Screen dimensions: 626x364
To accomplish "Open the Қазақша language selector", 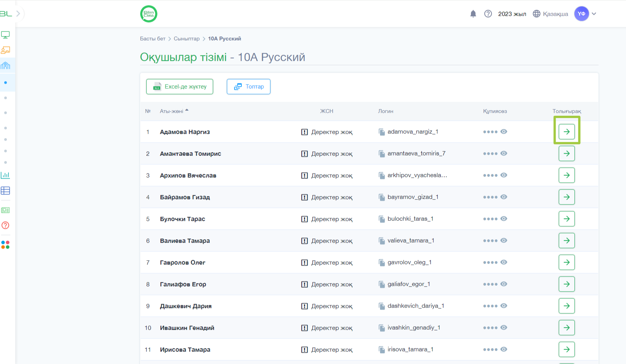I will point(550,14).
